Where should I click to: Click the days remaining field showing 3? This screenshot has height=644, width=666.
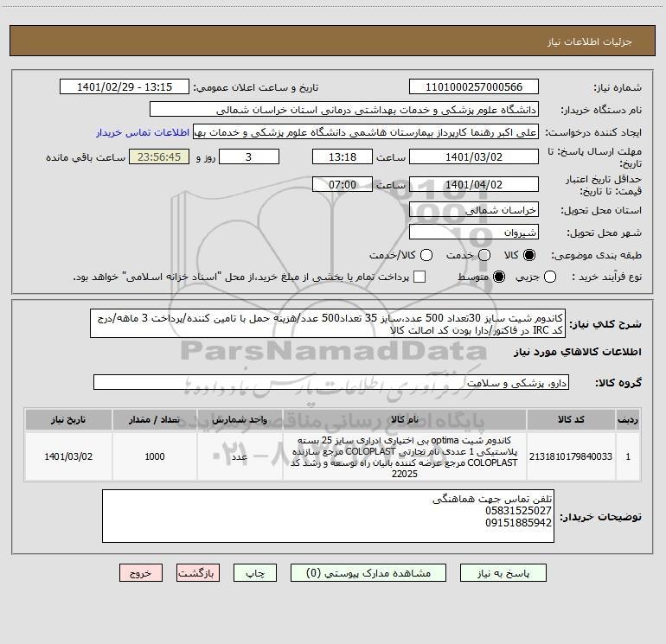pyautogui.click(x=249, y=156)
